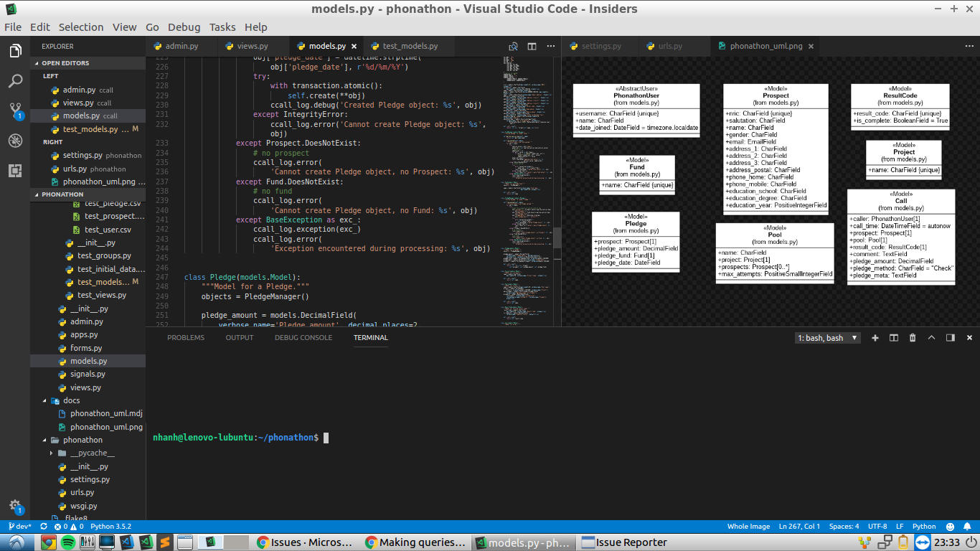Click the notifications bell in the status bar
Screen dimensions: 980x551
coord(967,526)
